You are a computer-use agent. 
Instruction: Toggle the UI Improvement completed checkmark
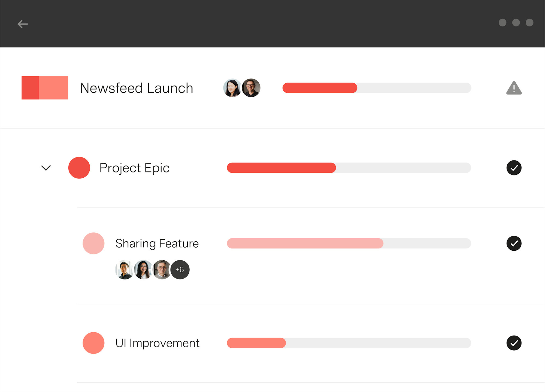point(514,343)
